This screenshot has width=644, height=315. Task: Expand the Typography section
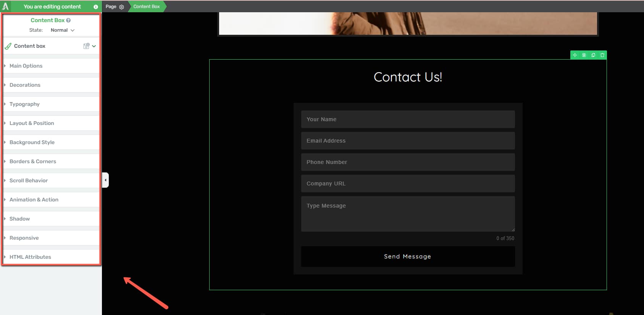pyautogui.click(x=24, y=104)
